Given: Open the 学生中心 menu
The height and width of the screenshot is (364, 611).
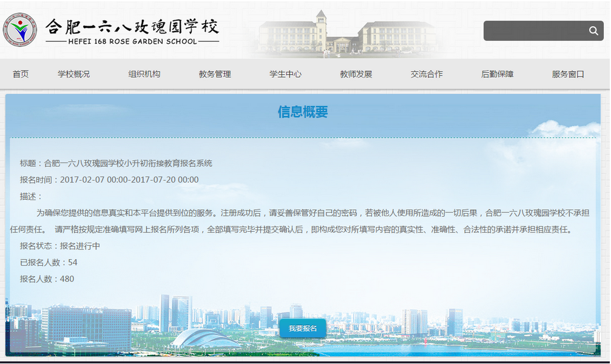Looking at the screenshot, I should click(x=285, y=74).
